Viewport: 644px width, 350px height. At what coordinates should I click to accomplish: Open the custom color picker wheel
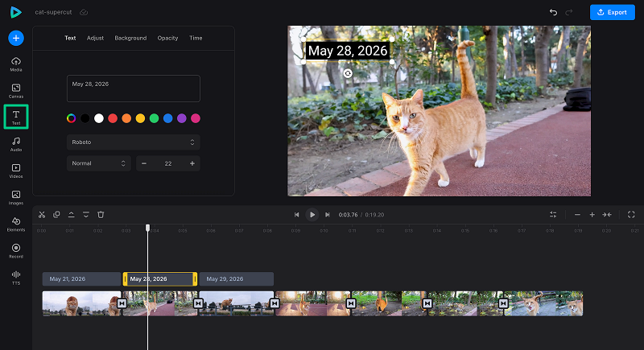[71, 118]
